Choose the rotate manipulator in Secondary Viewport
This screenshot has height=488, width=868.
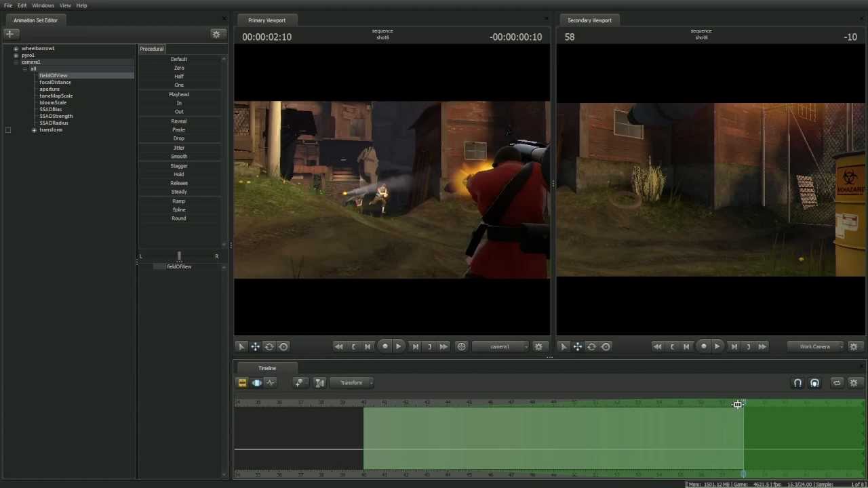tap(591, 346)
